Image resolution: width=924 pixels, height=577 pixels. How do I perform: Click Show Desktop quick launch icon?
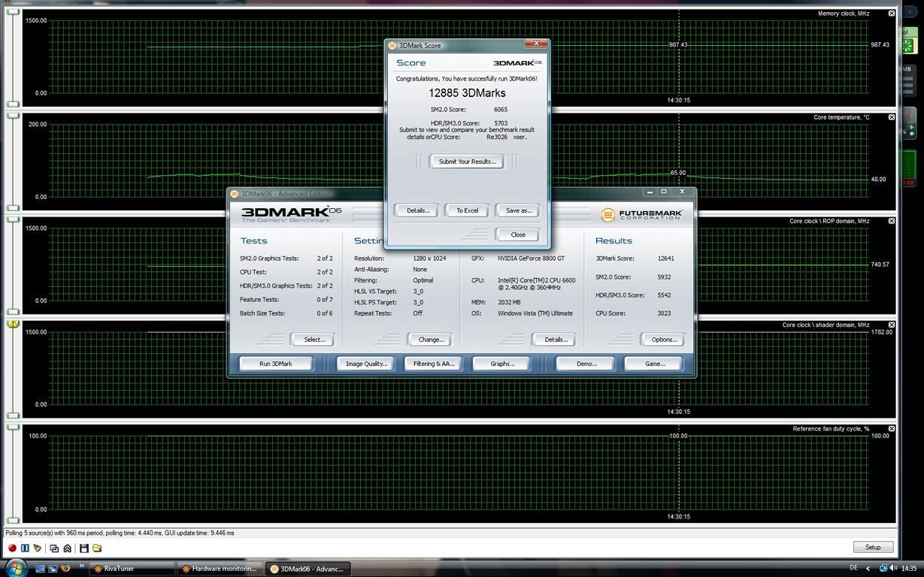point(40,569)
